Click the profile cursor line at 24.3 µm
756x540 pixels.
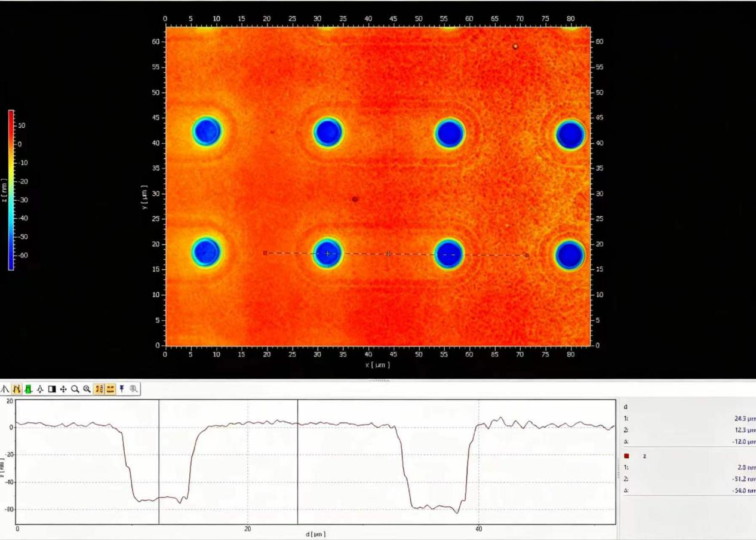click(297, 462)
